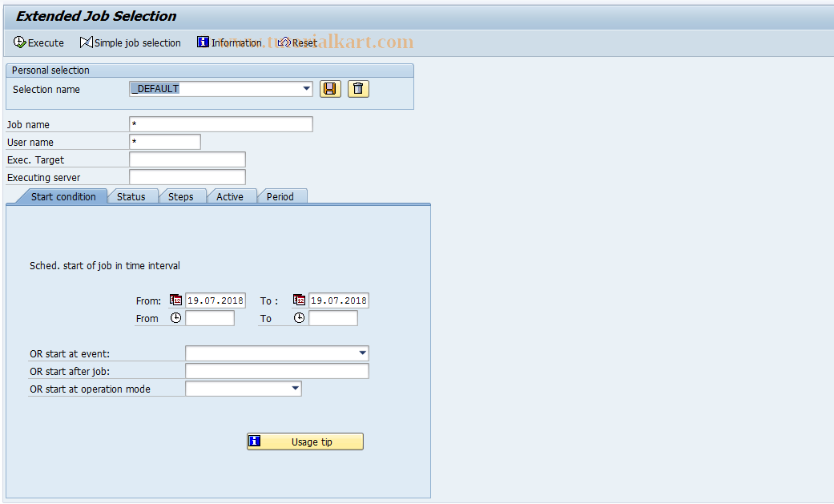
Task: Click the Sched. start of job text
Action: (105, 265)
